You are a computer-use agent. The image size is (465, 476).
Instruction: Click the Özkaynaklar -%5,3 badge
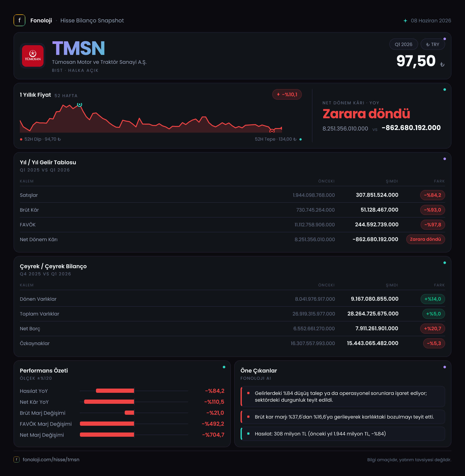coord(434,344)
